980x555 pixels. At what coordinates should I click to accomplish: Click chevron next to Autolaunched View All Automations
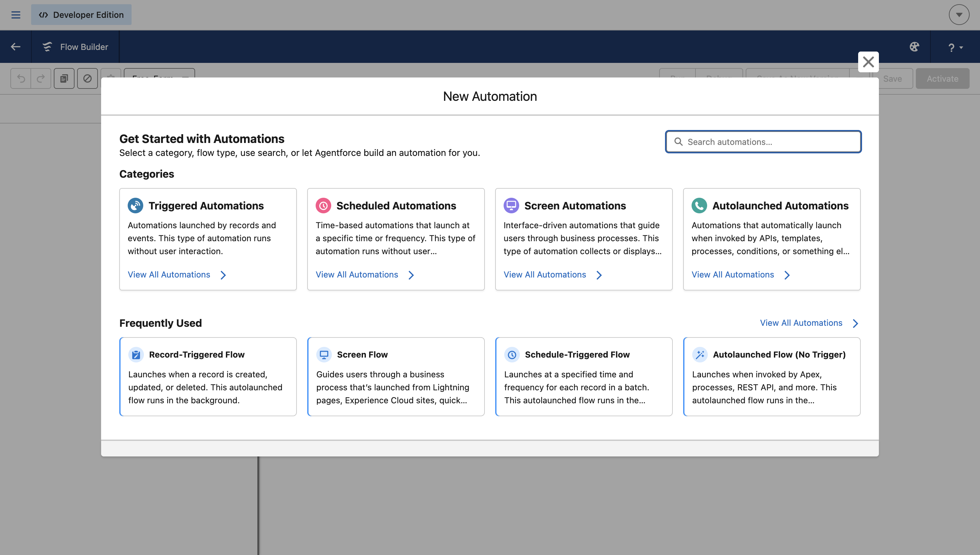pos(787,275)
